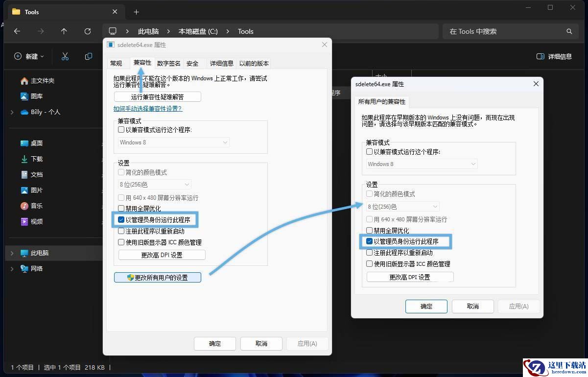The image size is (588, 377).
Task: Click the 在 Tools 中搜索 search field
Action: [504, 31]
